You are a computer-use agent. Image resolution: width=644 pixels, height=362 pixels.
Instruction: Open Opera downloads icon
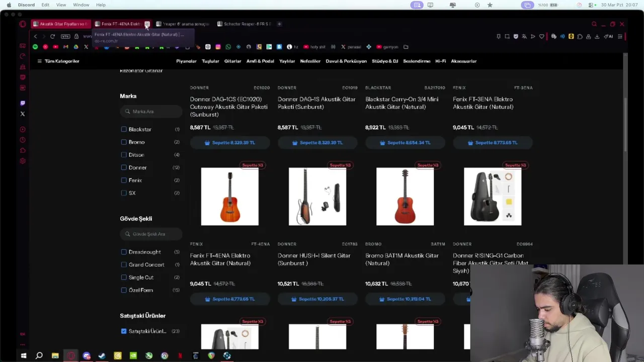coord(597,36)
